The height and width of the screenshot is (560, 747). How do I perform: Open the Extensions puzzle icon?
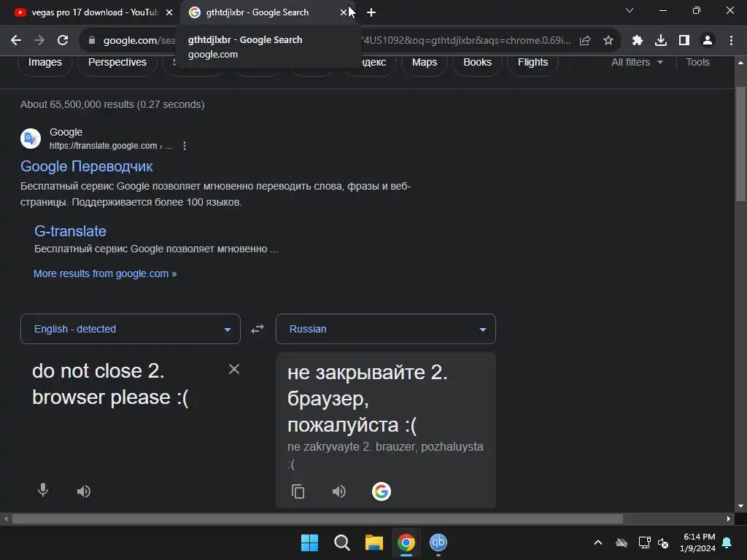point(638,41)
